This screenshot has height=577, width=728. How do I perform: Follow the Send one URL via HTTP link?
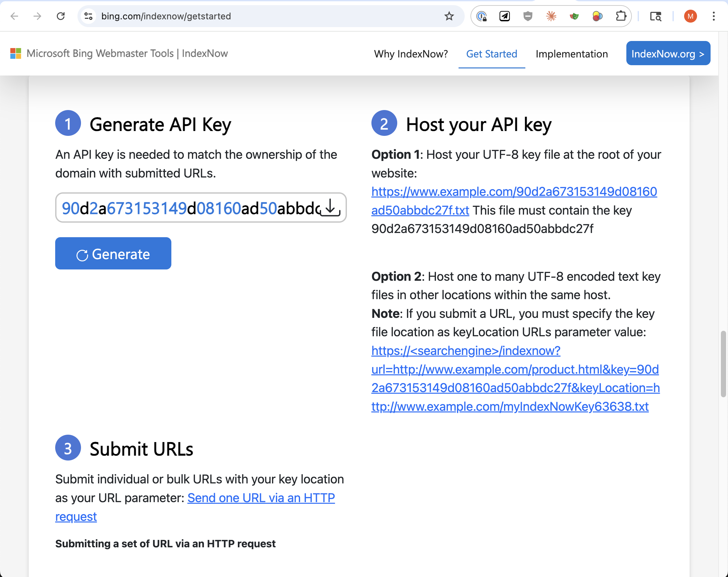(261, 498)
